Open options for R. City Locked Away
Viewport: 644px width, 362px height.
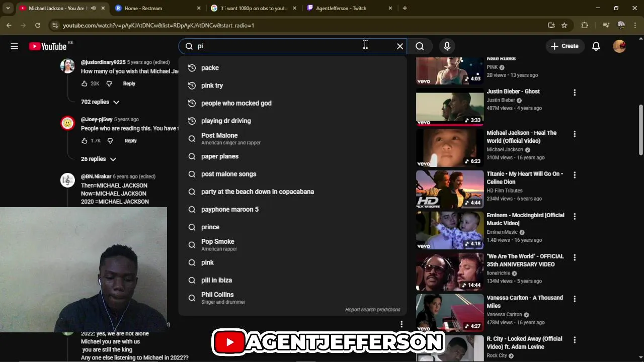[575, 340]
